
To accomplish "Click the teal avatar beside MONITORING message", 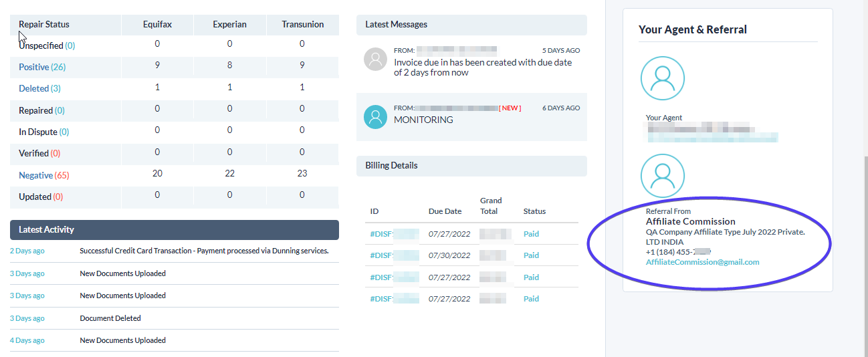I will (376, 117).
